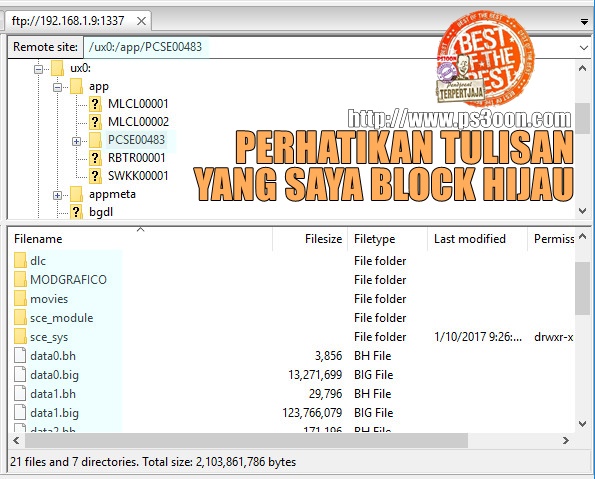
Task: Expand the PCSE00483 folder node
Action: tap(76, 141)
